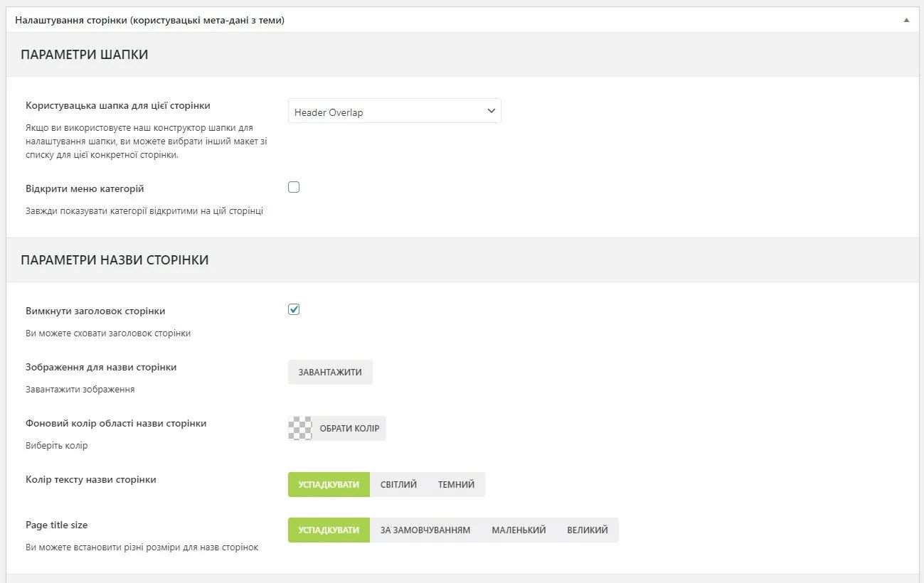This screenshot has height=583, width=924.
Task: Select УСПАДКУВАТИ for title text color
Action: point(329,485)
